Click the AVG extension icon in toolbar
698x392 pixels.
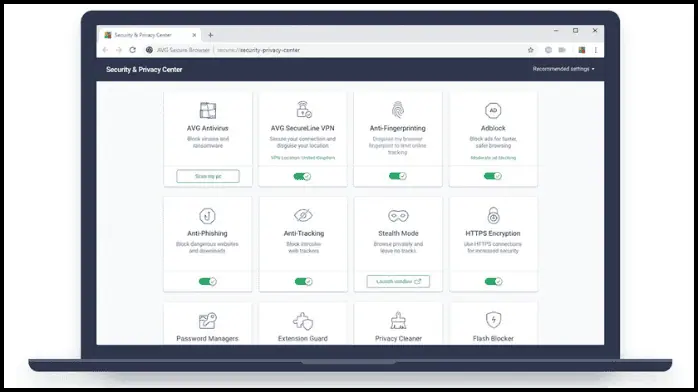click(x=581, y=50)
